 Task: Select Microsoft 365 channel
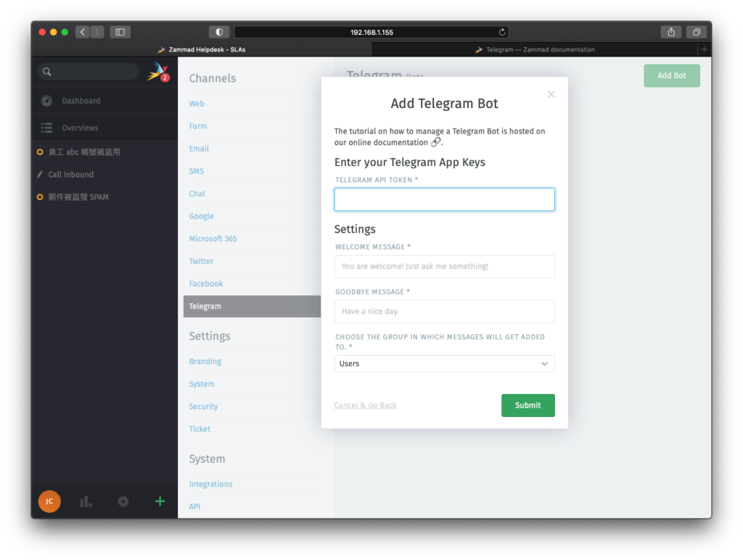coord(213,239)
